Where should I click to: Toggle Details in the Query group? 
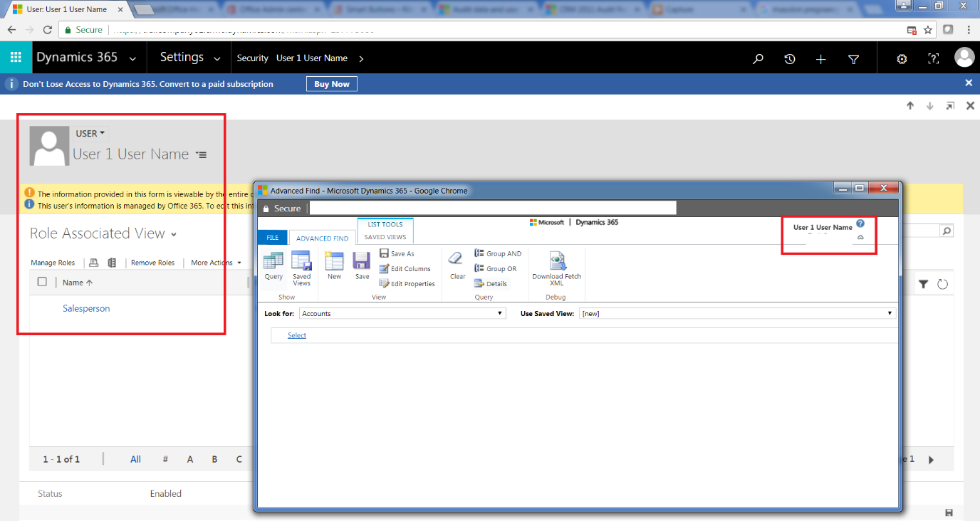[x=491, y=283]
